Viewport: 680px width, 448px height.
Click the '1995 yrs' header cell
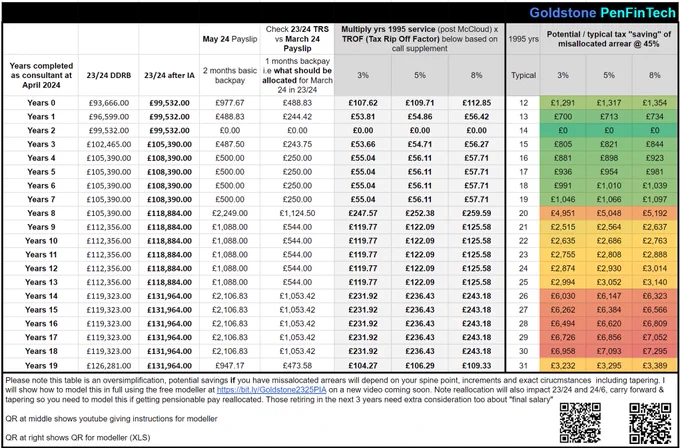[523, 39]
